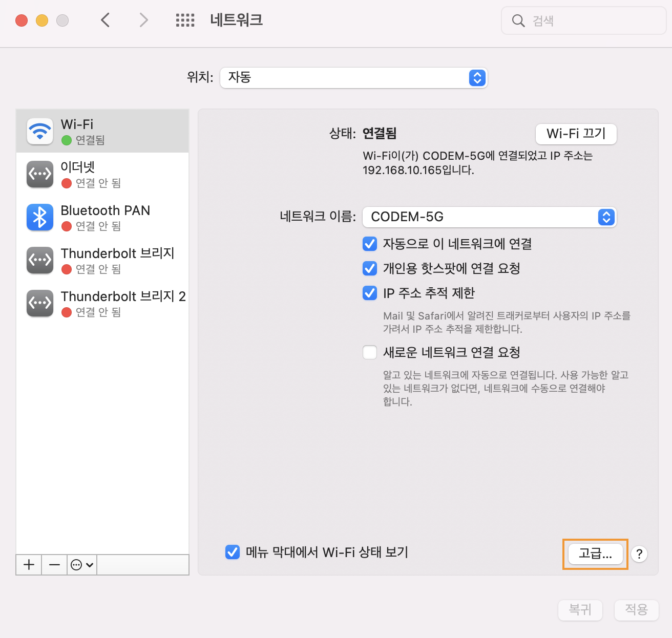Click the plus button to add service
The width and height of the screenshot is (672, 638).
click(29, 565)
